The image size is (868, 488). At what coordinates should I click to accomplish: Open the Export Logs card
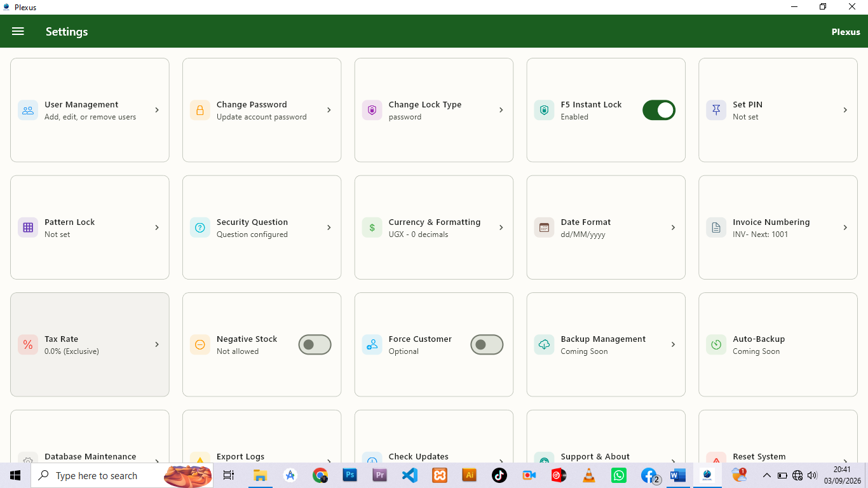(262, 437)
